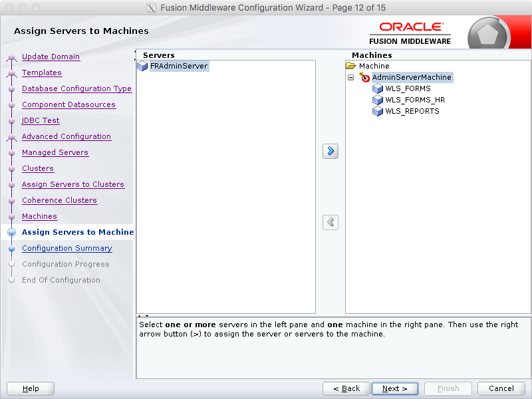This screenshot has width=532, height=399.
Task: Click the Assign Servers to Clusters step bullet
Action: point(11,185)
